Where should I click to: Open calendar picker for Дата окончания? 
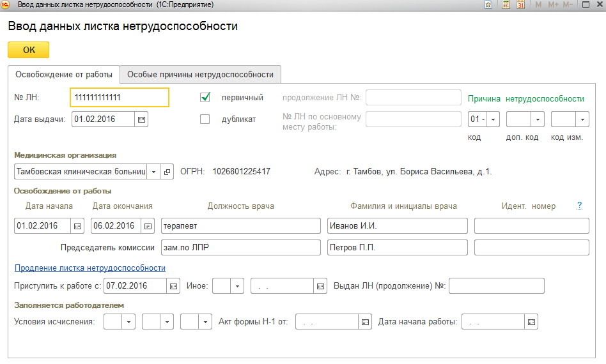pyautogui.click(x=148, y=226)
